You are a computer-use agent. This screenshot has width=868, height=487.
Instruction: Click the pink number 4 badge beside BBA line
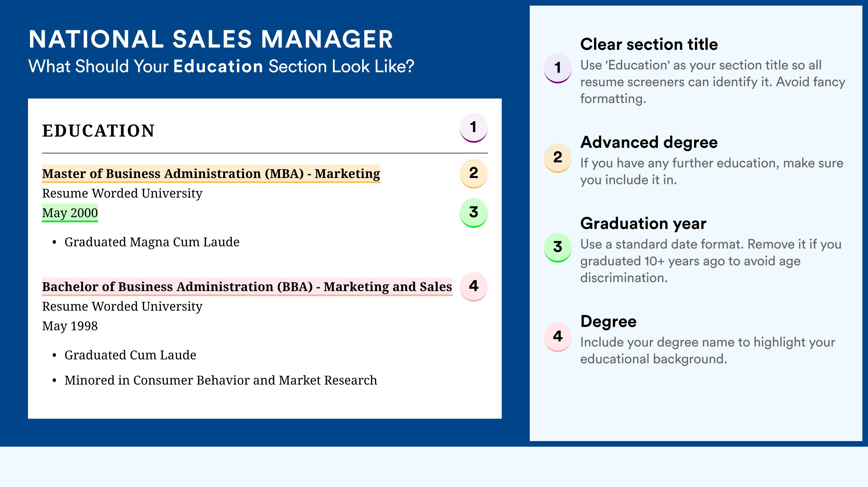pos(473,287)
